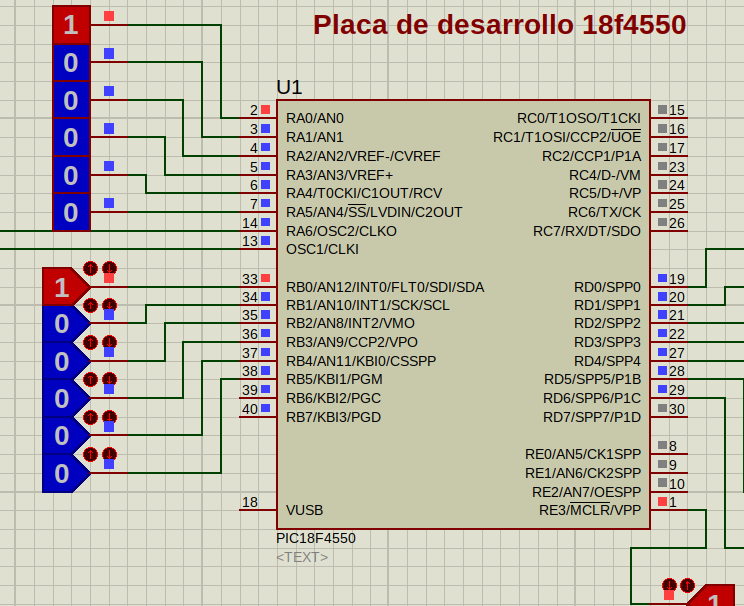
Task: Click pin number 15 beside RC0
Action: 677,110
